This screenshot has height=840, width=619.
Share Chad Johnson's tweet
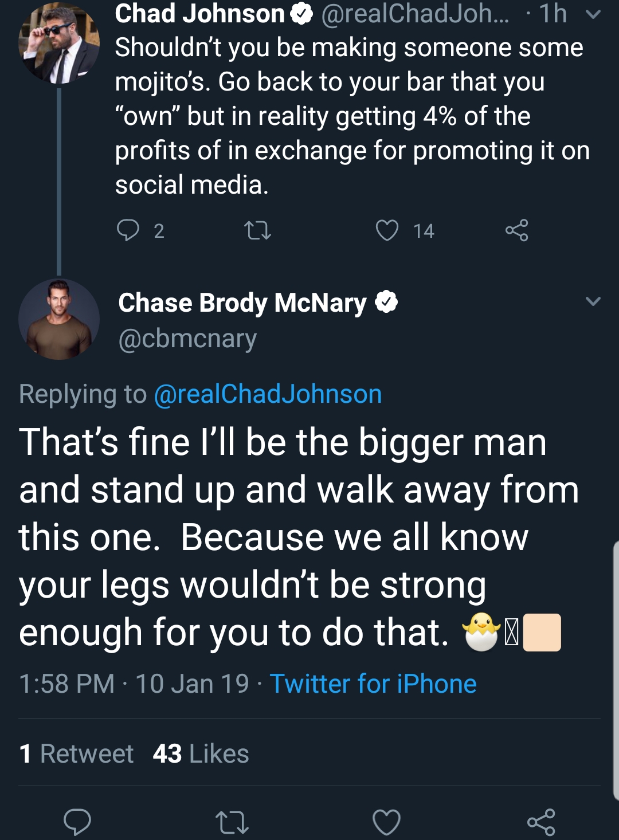click(x=517, y=230)
